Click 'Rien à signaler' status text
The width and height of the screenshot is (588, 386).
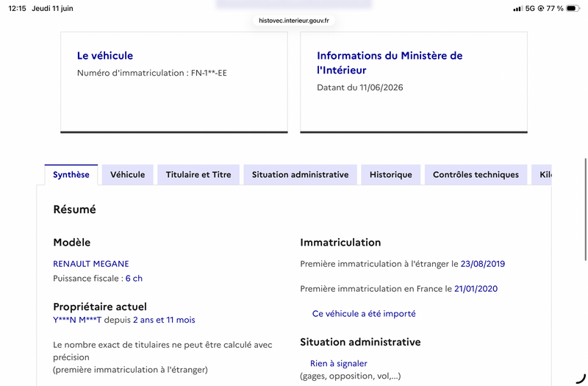339,363
